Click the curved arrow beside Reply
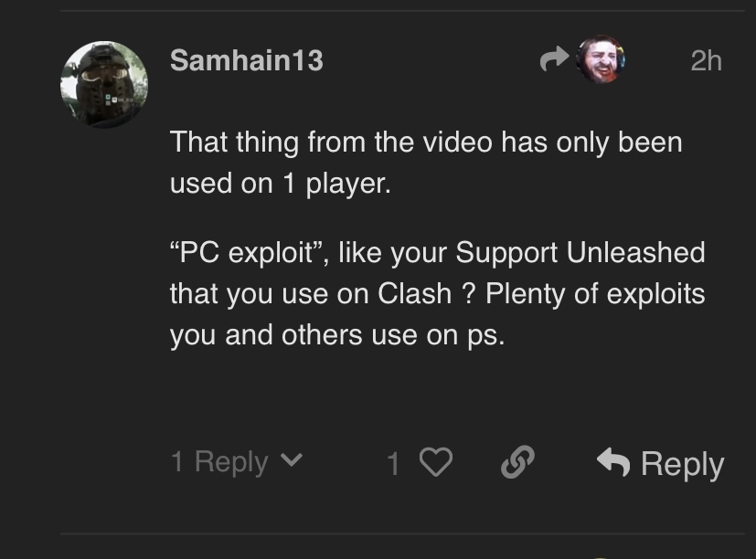Screen dimensions: 756x559 tap(613, 463)
